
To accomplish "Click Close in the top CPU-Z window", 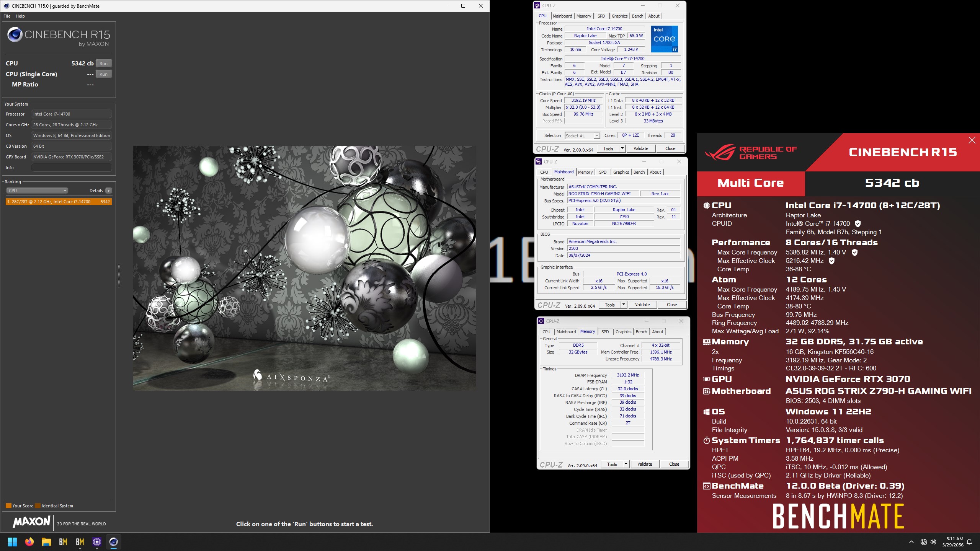I will (x=670, y=149).
